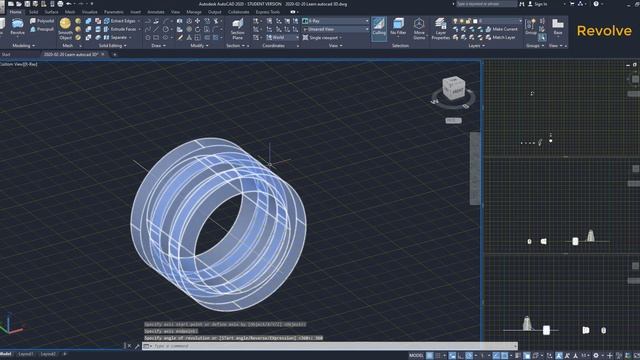
Task: Expand the Modeling panel dropdown
Action: coord(23,46)
